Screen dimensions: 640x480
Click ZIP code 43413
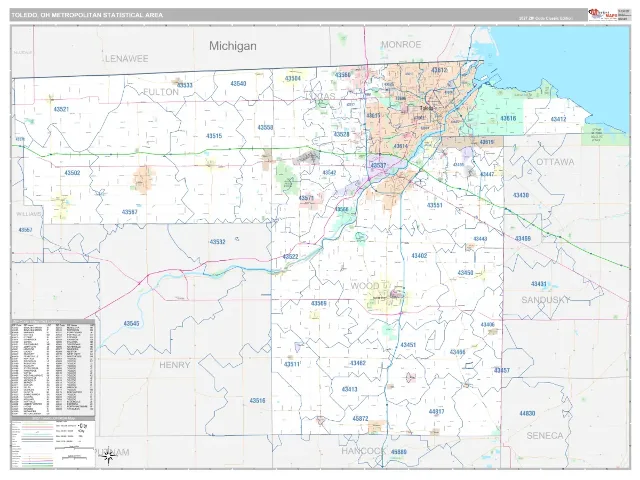tap(349, 389)
